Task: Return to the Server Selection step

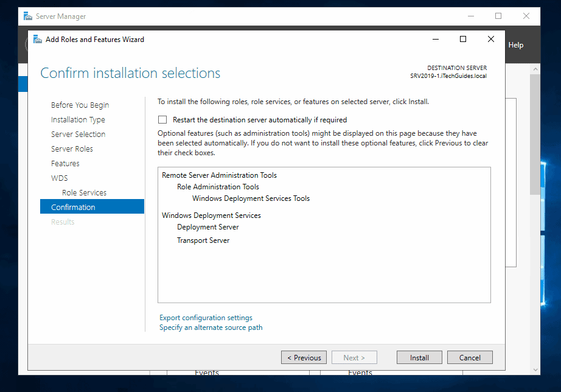Action: [x=78, y=134]
